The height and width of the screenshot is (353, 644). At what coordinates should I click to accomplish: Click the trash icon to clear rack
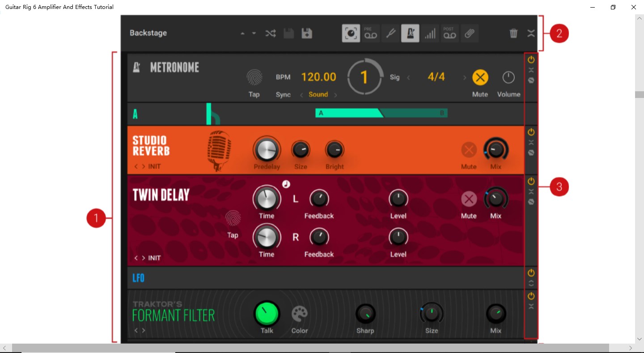[x=513, y=33]
